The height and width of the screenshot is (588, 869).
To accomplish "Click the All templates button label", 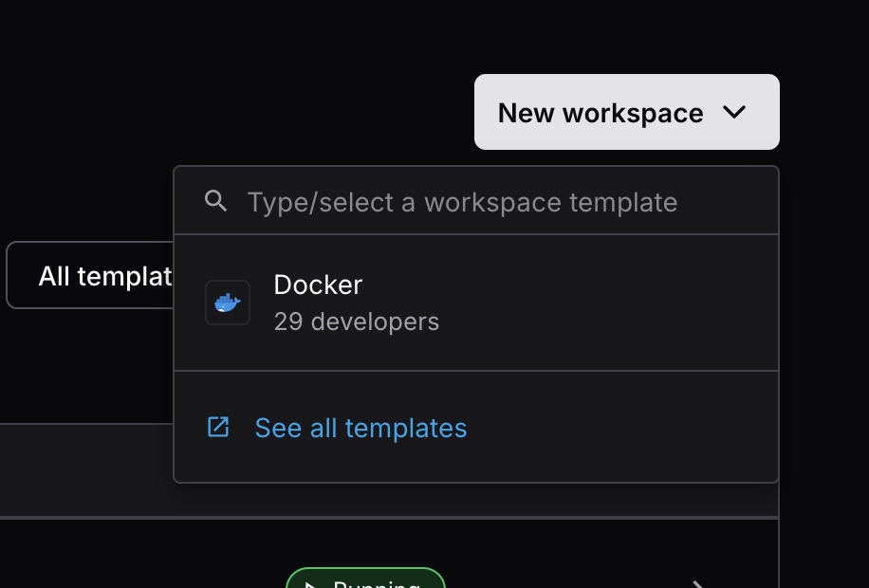I will pos(105,276).
